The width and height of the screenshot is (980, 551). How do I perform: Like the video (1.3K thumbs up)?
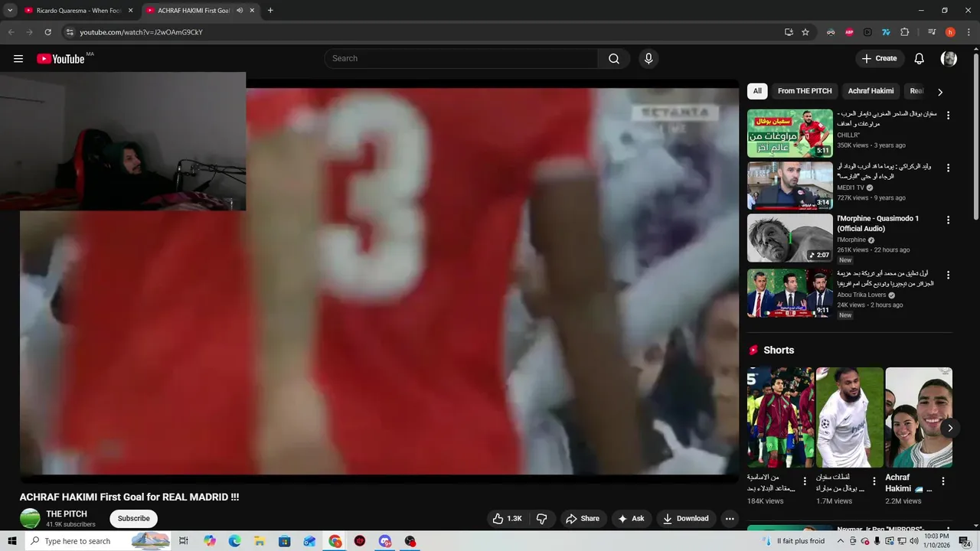coord(507,519)
